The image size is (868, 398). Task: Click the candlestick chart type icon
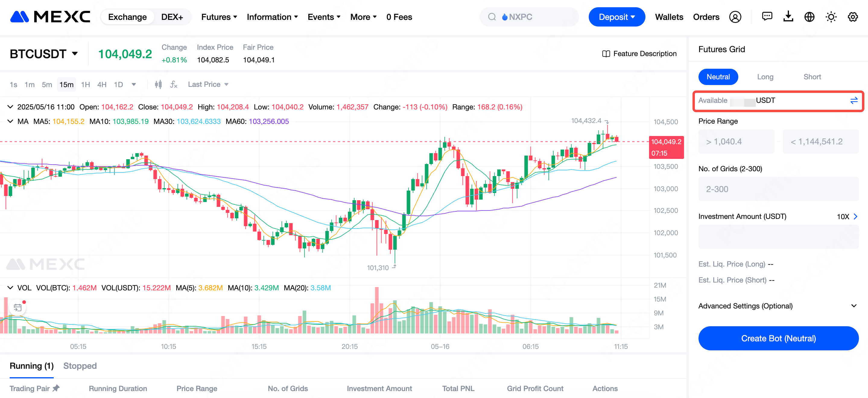158,84
